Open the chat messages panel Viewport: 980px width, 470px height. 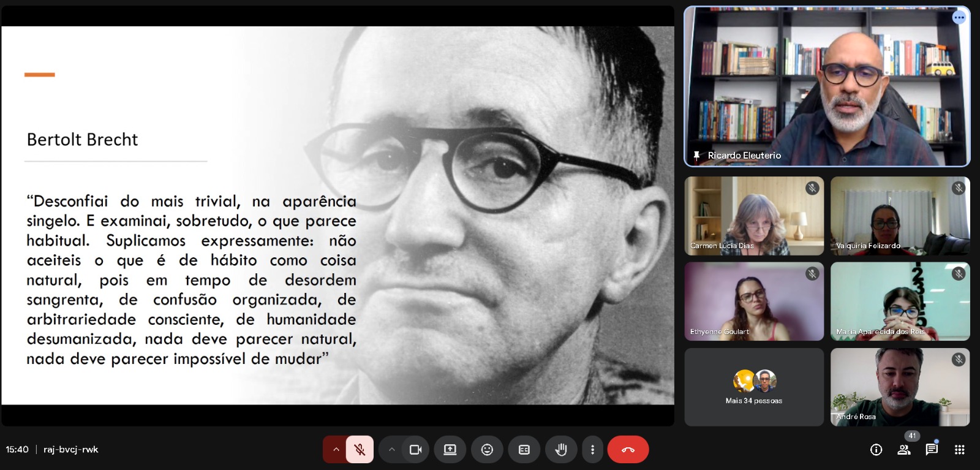[932, 450]
